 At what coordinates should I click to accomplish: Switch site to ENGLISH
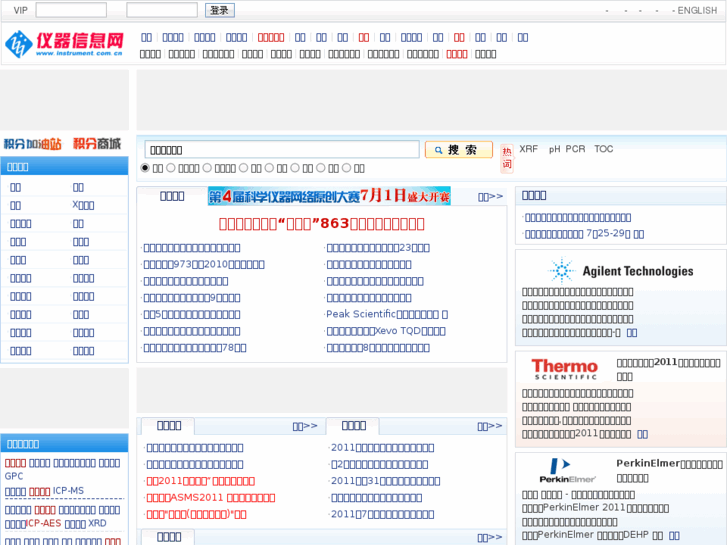pos(697,10)
